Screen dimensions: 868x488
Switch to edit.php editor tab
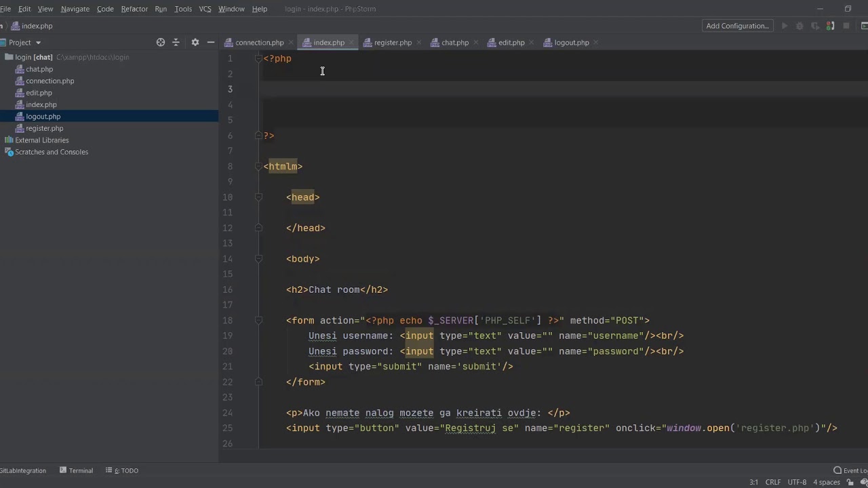click(x=511, y=43)
